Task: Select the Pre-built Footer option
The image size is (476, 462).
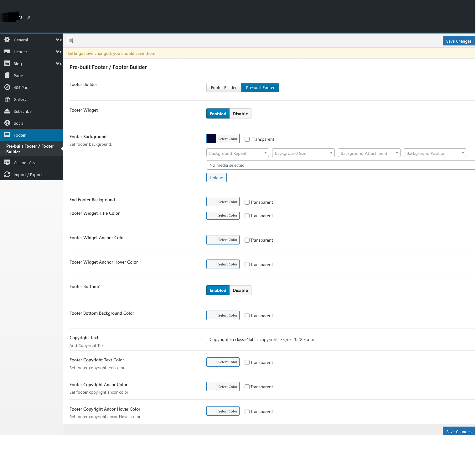Action: coord(260,87)
